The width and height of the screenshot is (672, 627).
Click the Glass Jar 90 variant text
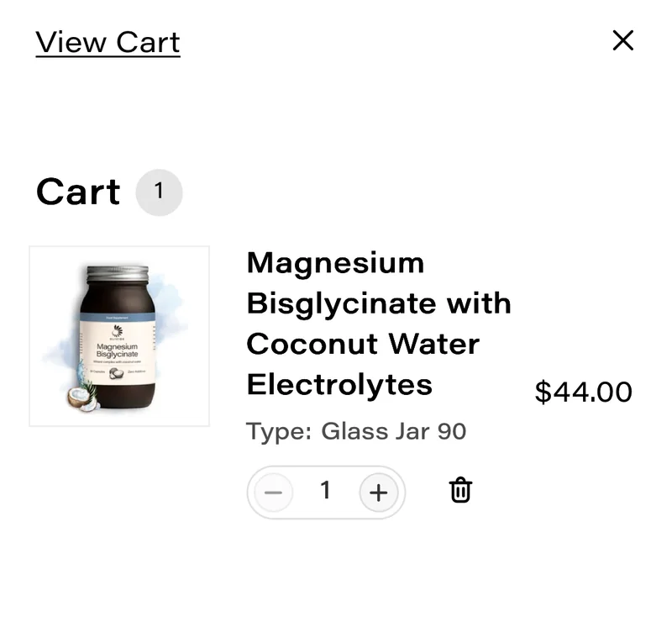pyautogui.click(x=393, y=431)
